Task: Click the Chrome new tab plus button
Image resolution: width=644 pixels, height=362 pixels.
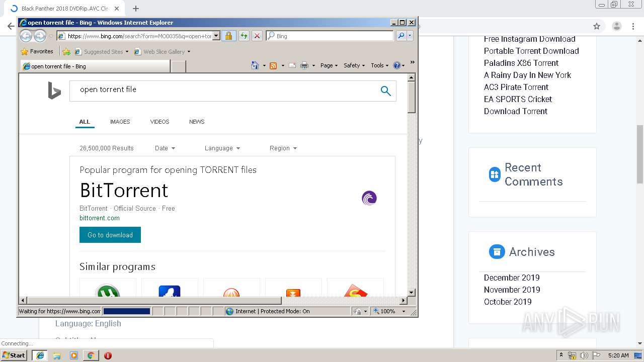Action: 136,9
